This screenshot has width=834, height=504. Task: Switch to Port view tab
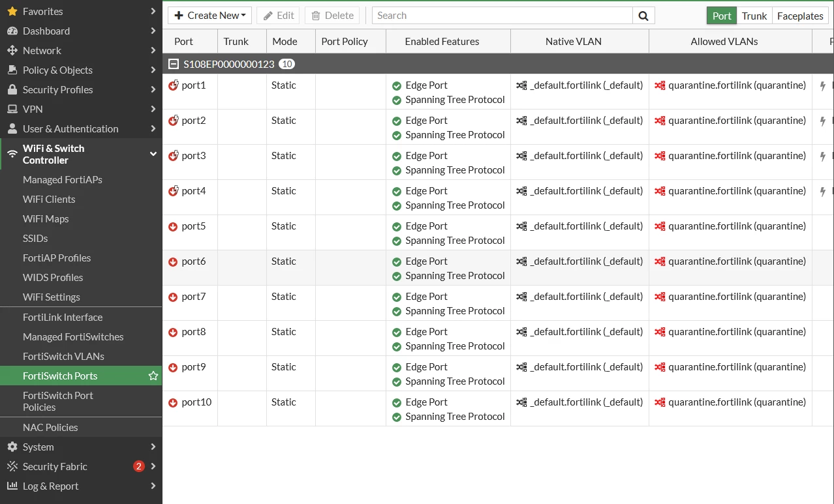coord(722,16)
